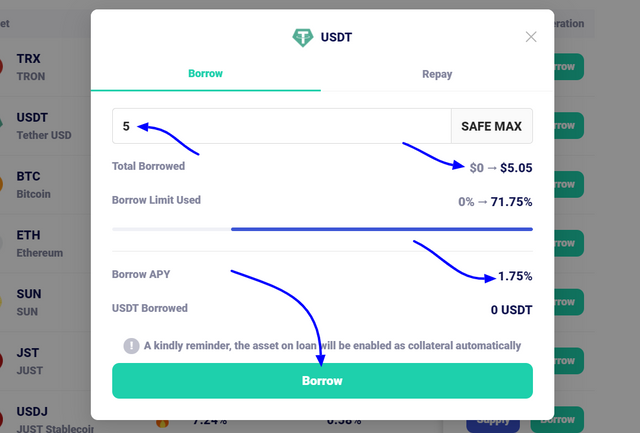The image size is (640, 433).
Task: Confirm with the large green Borrow button
Action: [322, 381]
